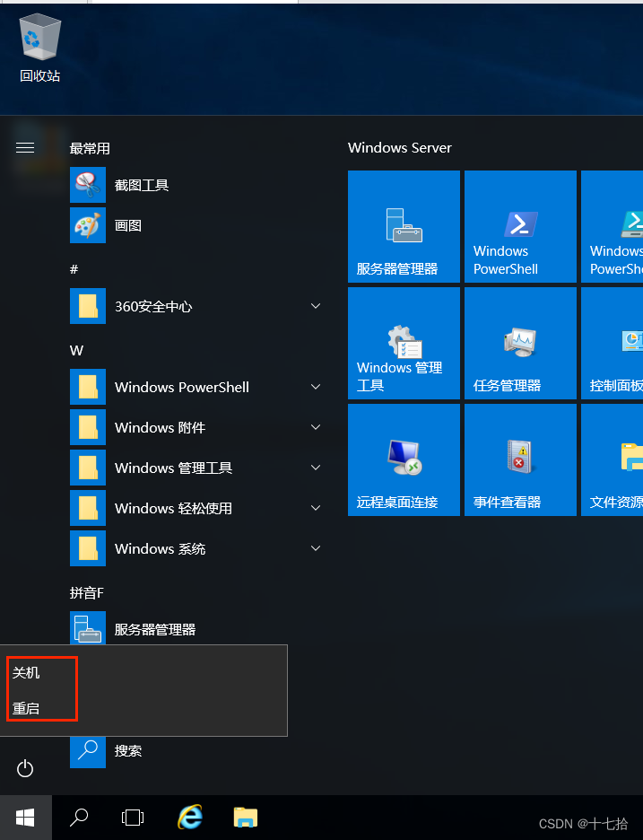Launch the 远程桌面连接 tile
The width and height of the screenshot is (643, 840).
click(x=404, y=460)
